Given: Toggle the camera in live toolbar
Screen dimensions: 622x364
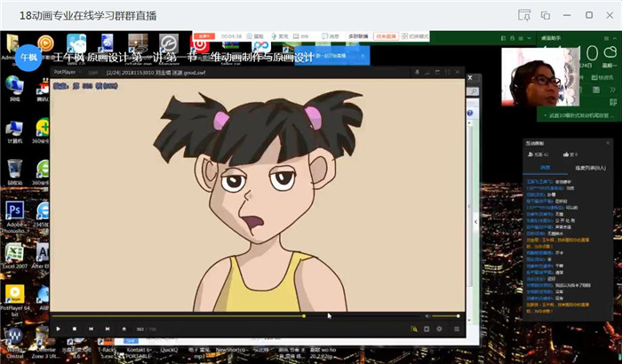Looking at the screenshot, I should pos(256,36).
